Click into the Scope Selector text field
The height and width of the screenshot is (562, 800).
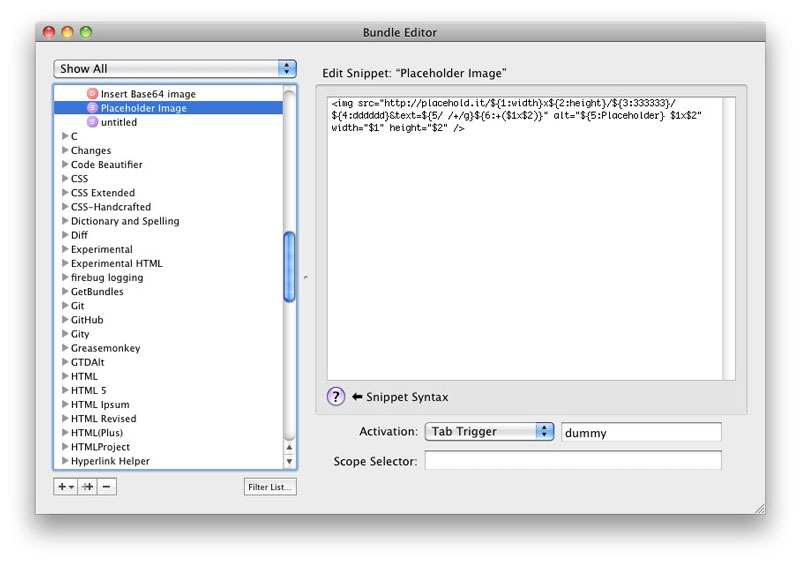[x=572, y=460]
